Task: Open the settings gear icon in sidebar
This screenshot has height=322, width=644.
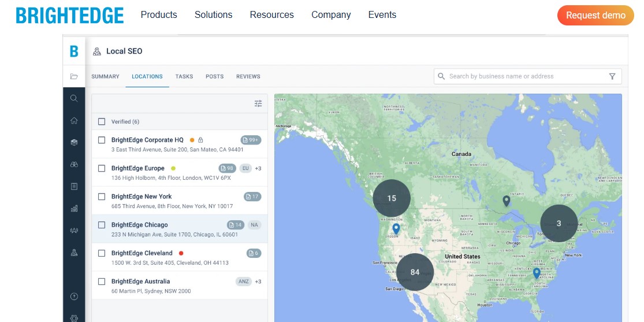Action: tap(74, 319)
